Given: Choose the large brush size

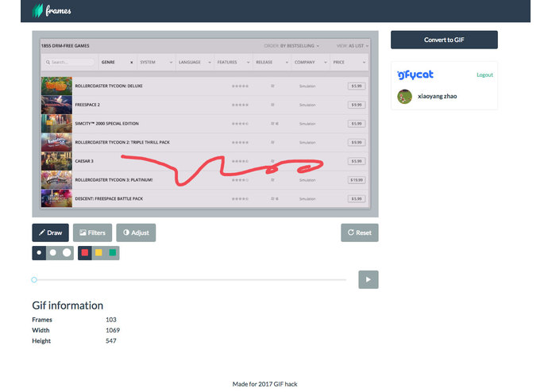Looking at the screenshot, I should 67,253.
